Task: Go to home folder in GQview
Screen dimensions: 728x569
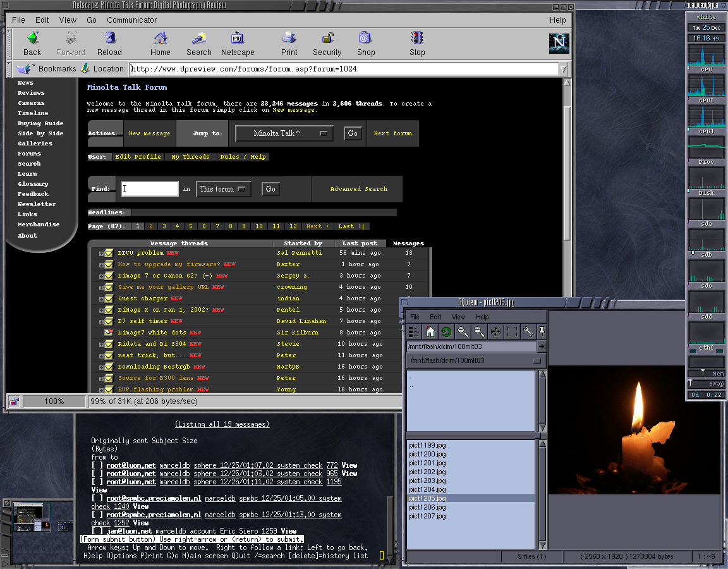Action: (x=430, y=332)
